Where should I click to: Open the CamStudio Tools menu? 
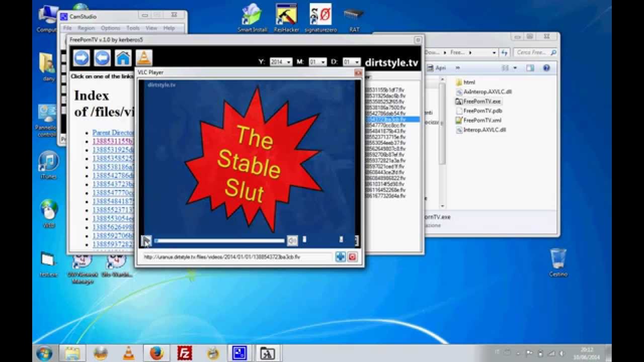coord(133,28)
